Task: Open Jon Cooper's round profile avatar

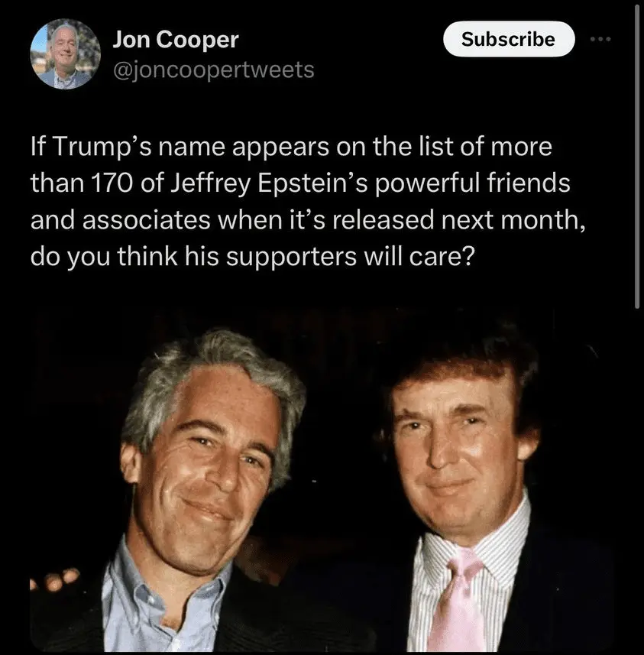Action: pyautogui.click(x=66, y=54)
